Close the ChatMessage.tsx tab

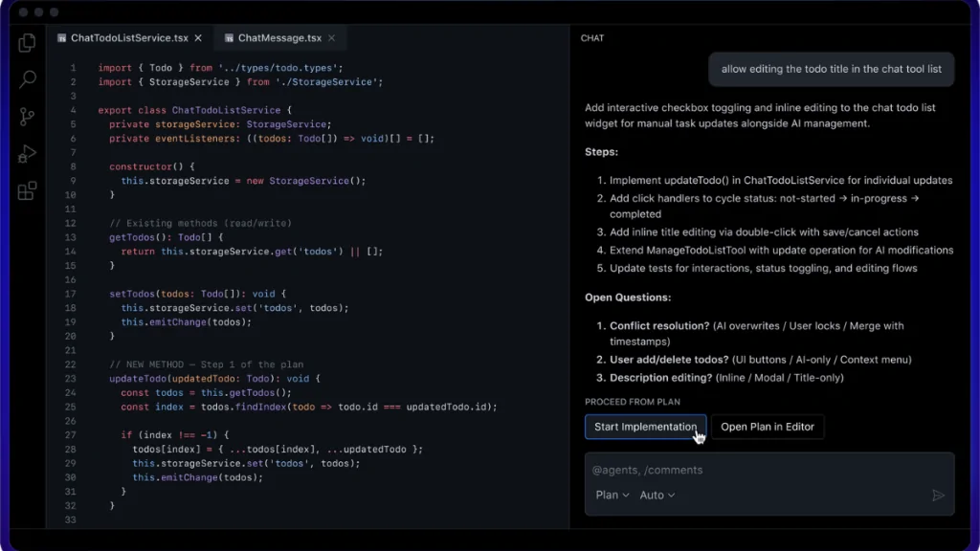point(332,38)
